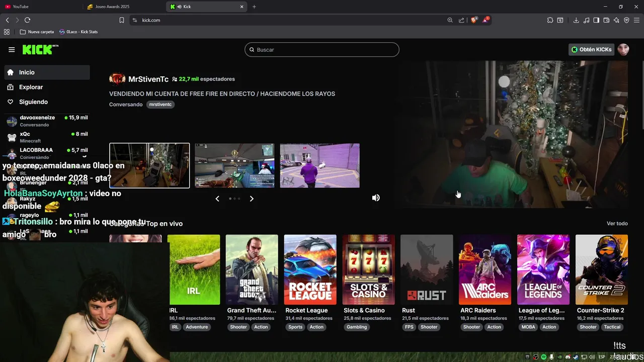Mute the featured stream with speaker icon

376,198
